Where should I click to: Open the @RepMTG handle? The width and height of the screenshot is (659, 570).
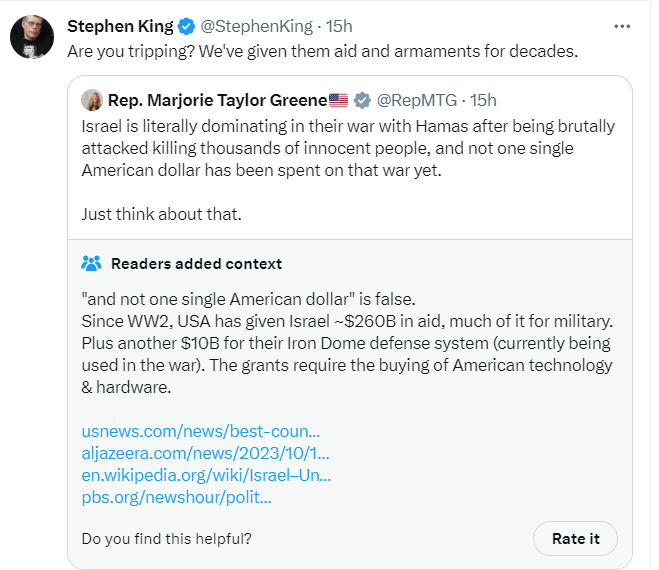416,100
